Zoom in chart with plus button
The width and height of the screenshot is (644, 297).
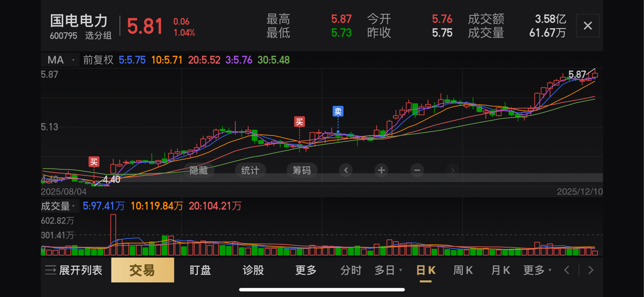tap(381, 170)
